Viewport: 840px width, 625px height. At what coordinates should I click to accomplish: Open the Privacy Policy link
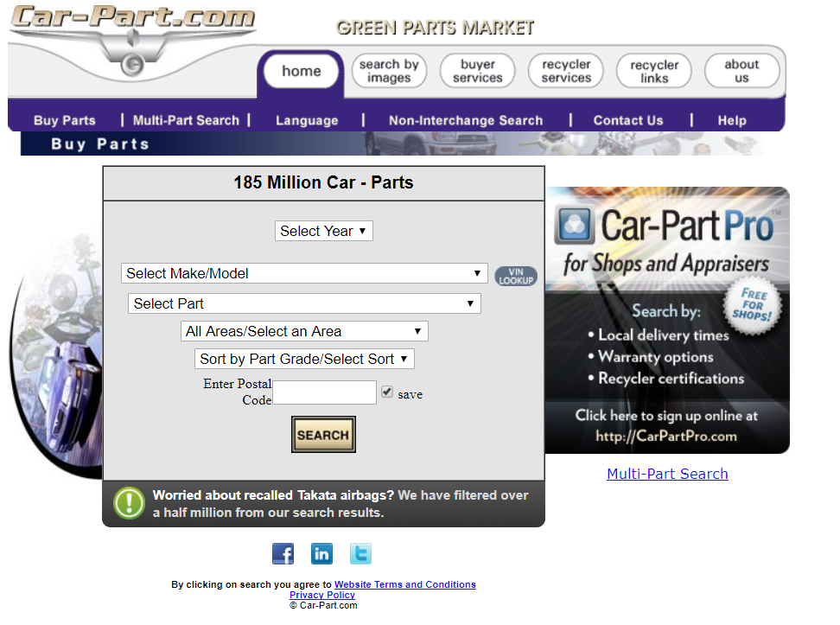pyautogui.click(x=322, y=595)
